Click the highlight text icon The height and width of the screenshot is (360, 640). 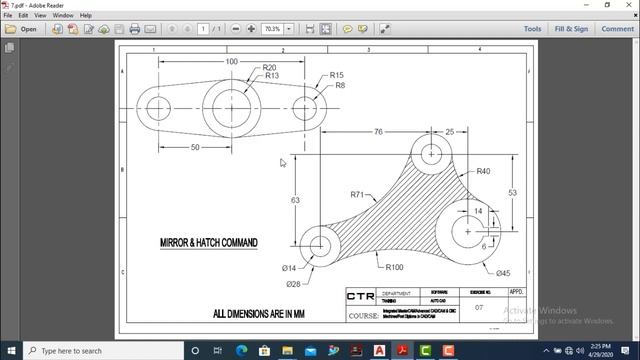[x=362, y=29]
